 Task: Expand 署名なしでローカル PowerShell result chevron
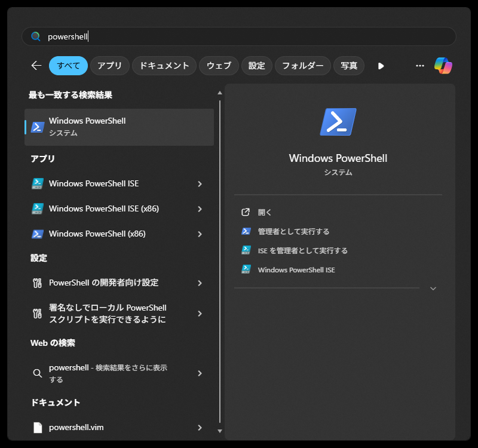click(x=200, y=314)
